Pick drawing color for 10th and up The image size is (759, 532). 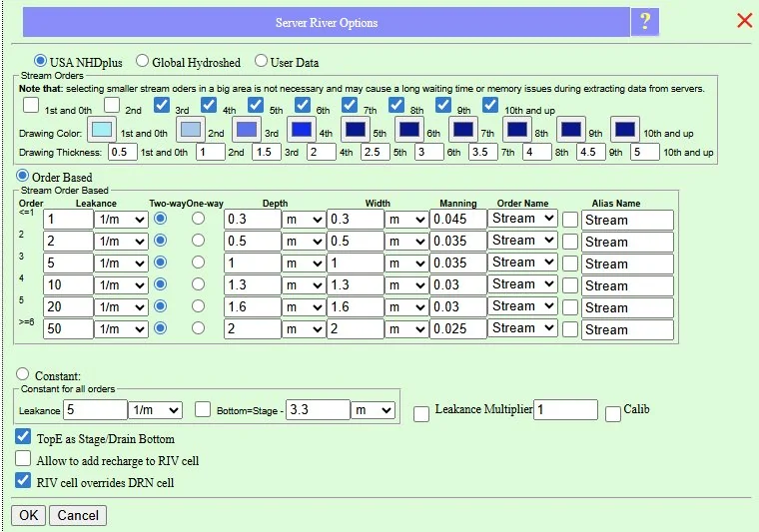pyautogui.click(x=625, y=130)
